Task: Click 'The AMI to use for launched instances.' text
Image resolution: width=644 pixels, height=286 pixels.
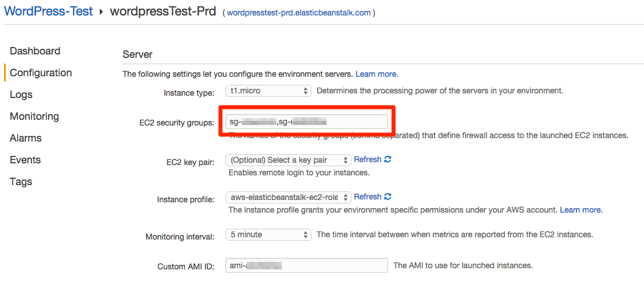Action: [x=463, y=265]
